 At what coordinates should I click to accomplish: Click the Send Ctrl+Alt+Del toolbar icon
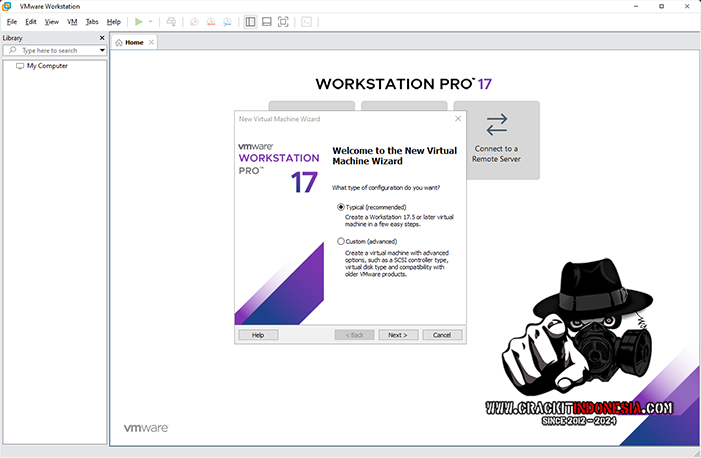(171, 21)
